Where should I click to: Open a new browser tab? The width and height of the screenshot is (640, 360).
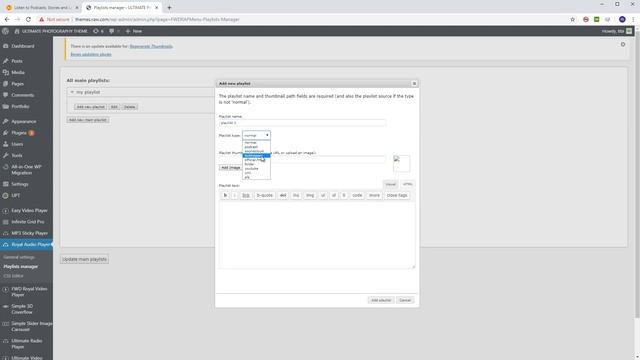169,7
